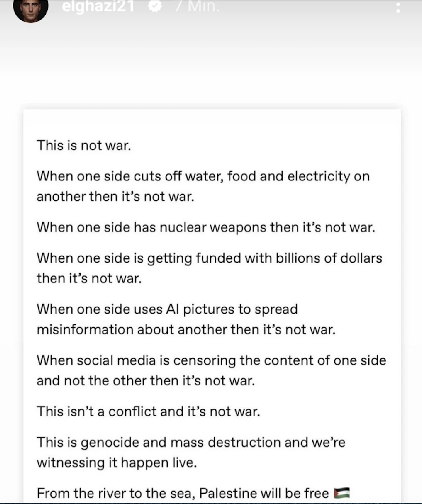The width and height of the screenshot is (422, 504).
Task: Click the Palestinian flag emoji
Action: pyautogui.click(x=342, y=493)
